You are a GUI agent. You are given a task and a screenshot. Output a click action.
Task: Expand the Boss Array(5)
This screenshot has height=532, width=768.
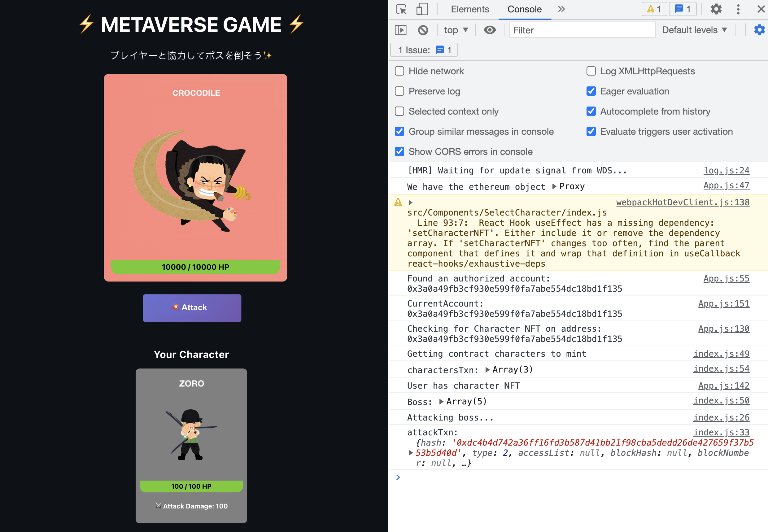(441, 402)
